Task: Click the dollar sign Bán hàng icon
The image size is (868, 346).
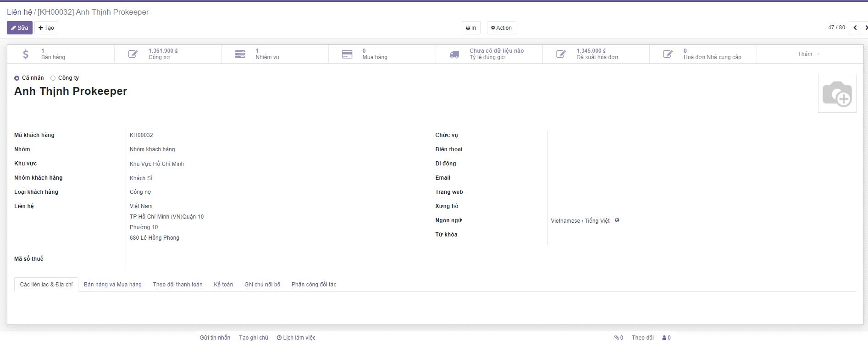Action: [26, 54]
